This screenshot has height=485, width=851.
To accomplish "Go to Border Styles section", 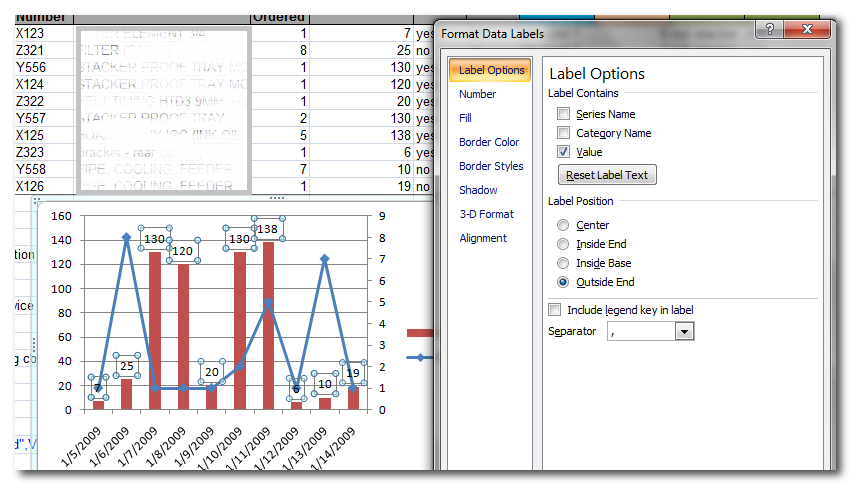I will point(490,166).
